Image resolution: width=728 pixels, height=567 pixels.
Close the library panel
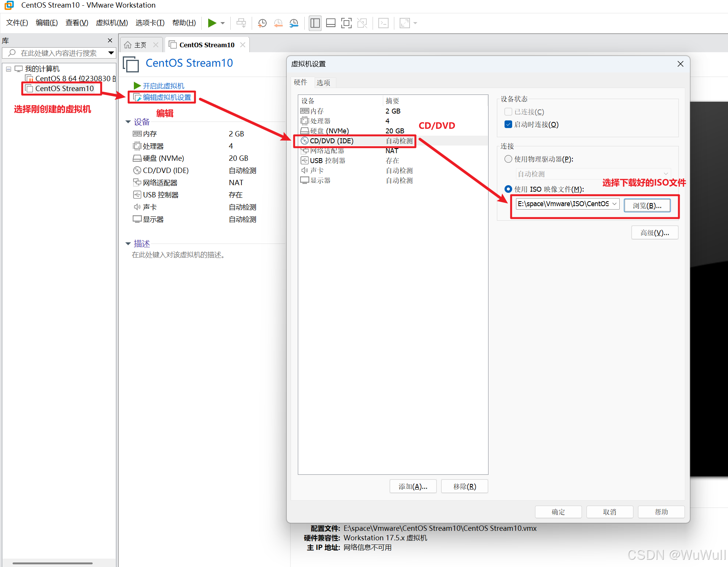110,40
